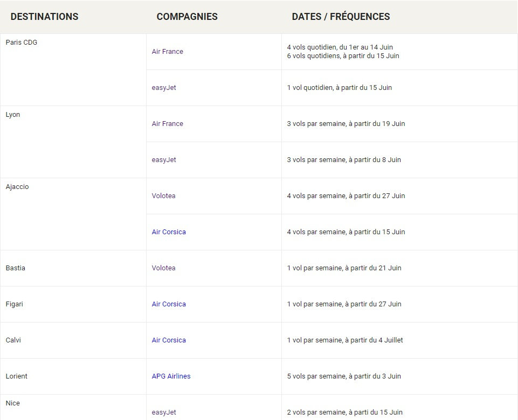Click the COMPAGNIES column header
Viewport: 518px width, 420px height.
[187, 17]
